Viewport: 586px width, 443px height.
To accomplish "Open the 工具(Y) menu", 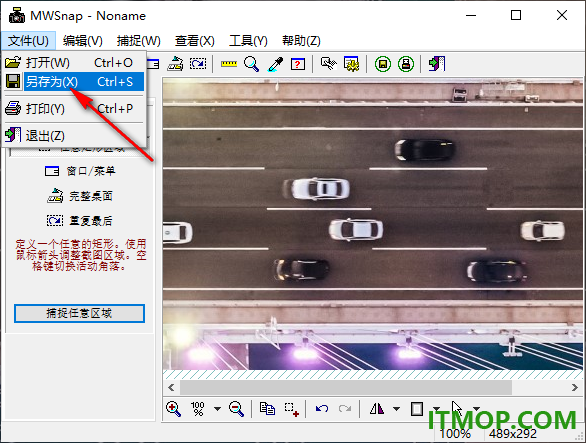I will tap(249, 40).
